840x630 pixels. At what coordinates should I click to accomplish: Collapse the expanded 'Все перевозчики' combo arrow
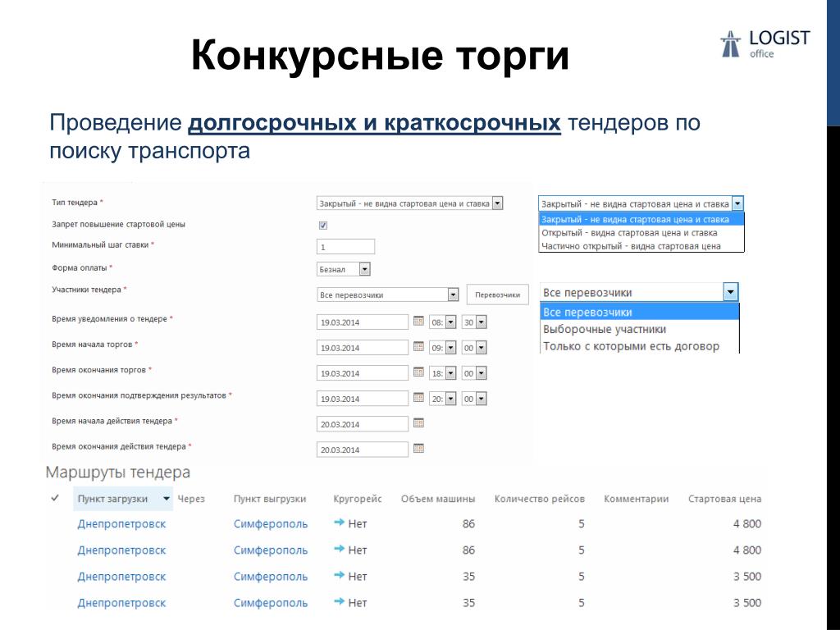[731, 292]
